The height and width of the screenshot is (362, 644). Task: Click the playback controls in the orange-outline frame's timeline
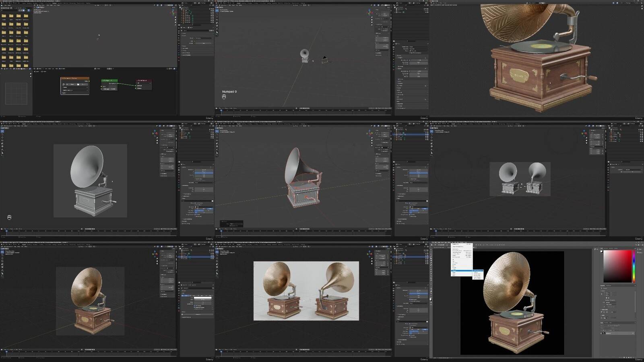(x=304, y=229)
